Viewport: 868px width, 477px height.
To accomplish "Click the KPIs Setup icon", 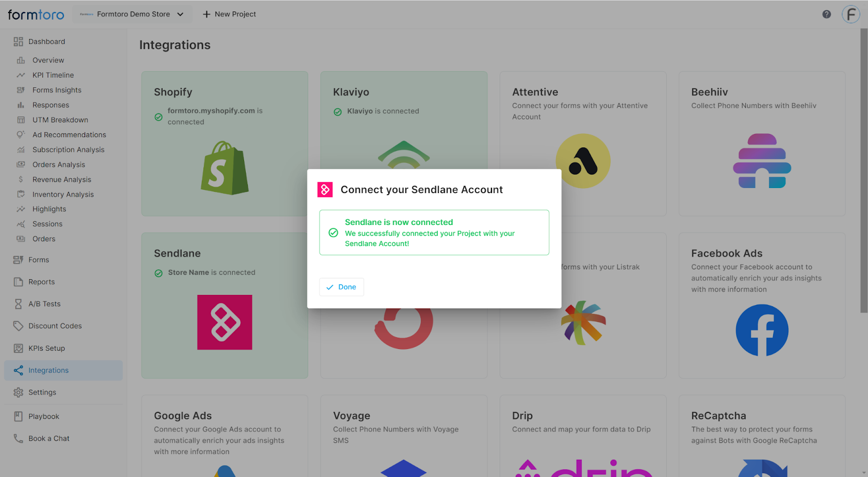I will coord(18,348).
